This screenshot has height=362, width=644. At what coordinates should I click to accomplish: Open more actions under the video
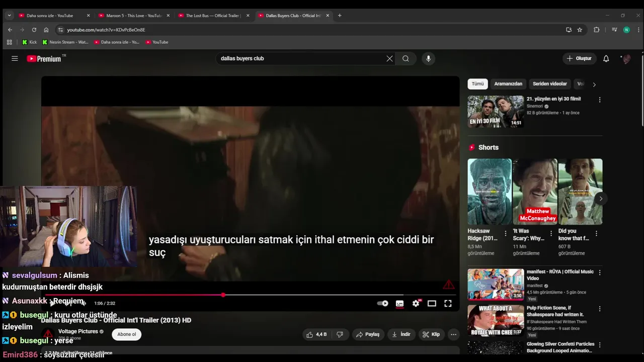tap(453, 334)
